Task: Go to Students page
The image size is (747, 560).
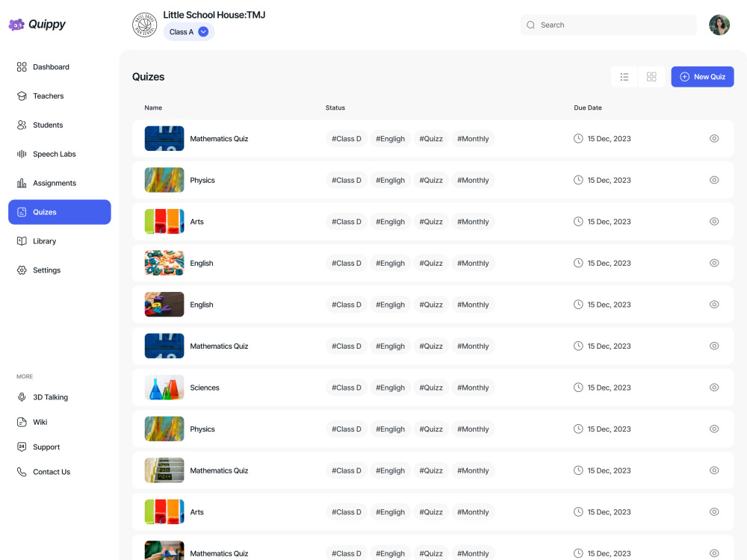Action: [60, 125]
